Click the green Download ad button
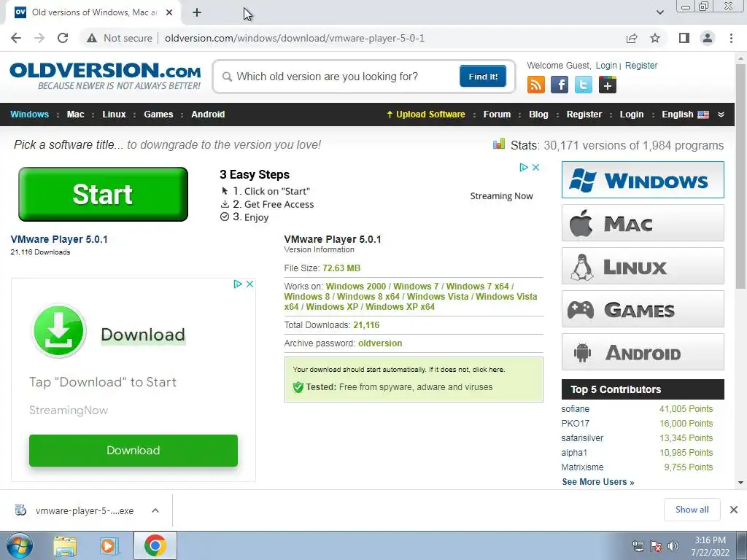 [133, 451]
